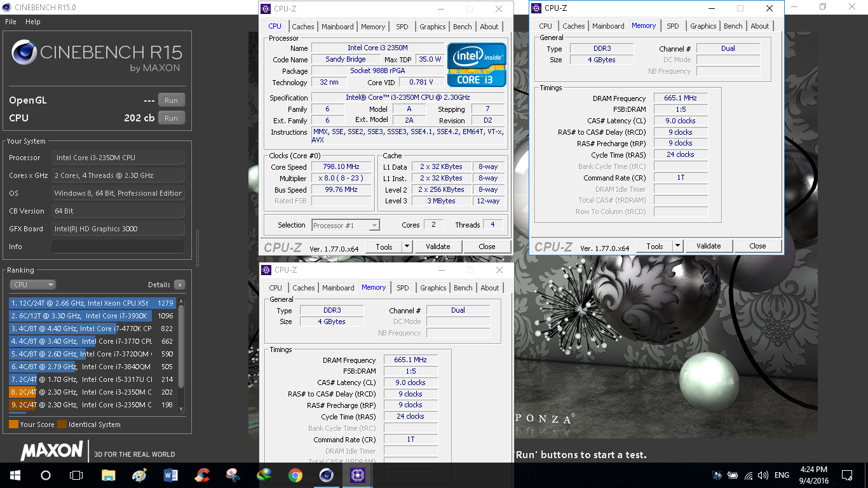Select the i3-2350M entry scoring 202
868x488 pixels.
pyautogui.click(x=92, y=392)
